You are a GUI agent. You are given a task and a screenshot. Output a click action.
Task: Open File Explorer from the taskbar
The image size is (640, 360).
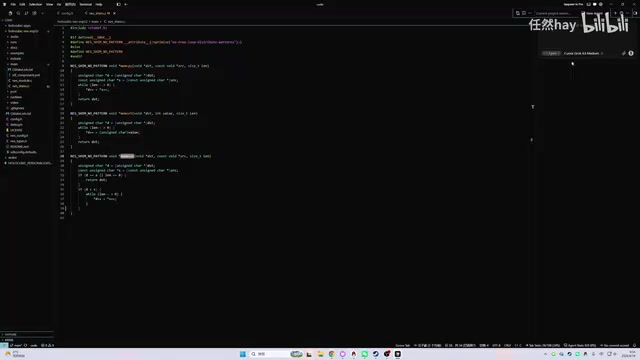(x=320, y=354)
